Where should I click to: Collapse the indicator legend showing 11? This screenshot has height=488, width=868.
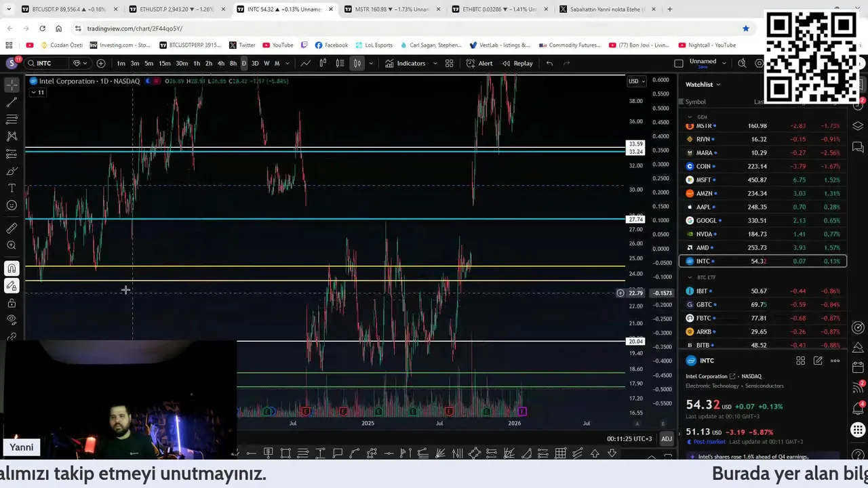pyautogui.click(x=38, y=92)
